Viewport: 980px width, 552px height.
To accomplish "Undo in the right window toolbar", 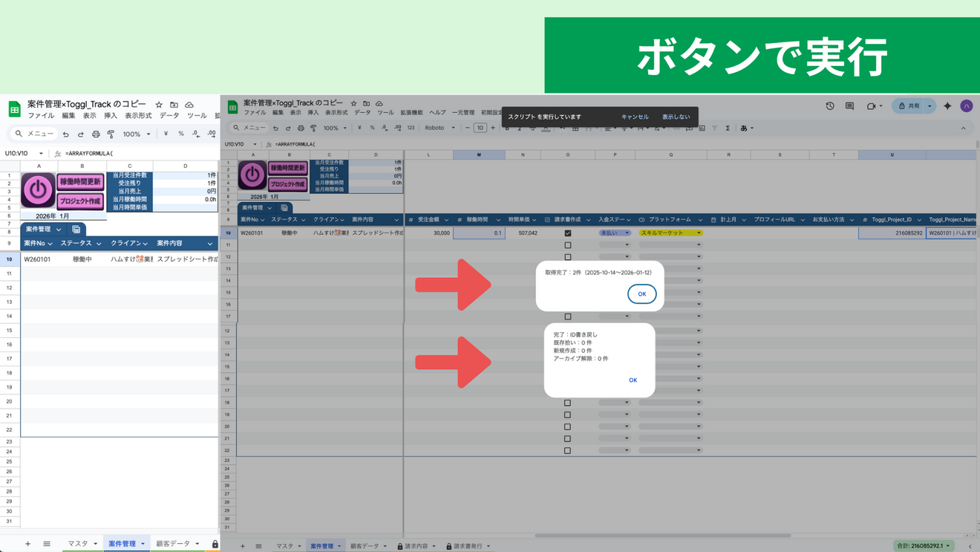I will point(275,129).
